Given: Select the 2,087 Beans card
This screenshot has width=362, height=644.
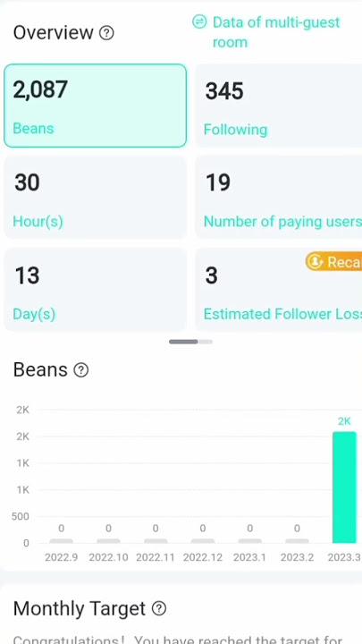Looking at the screenshot, I should click(x=96, y=106).
